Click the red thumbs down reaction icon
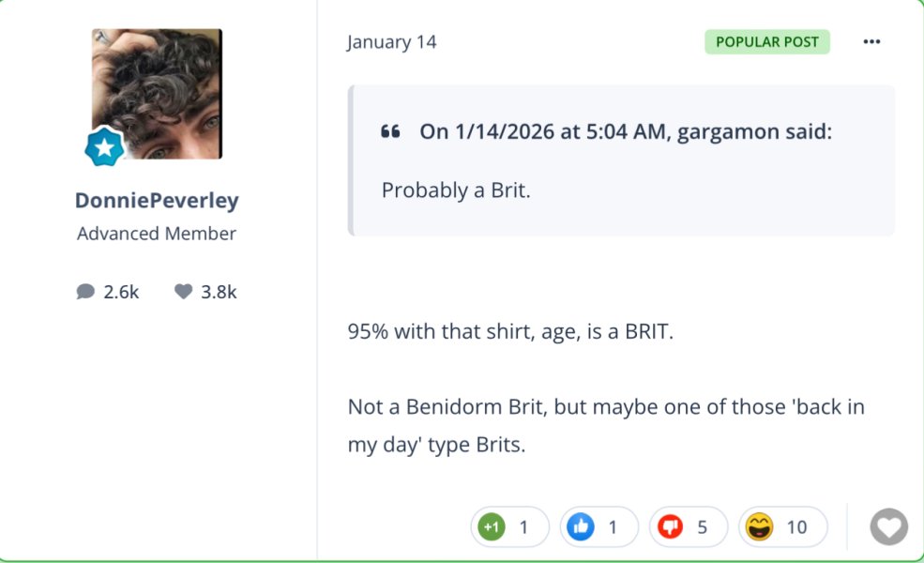Image resolution: width=924 pixels, height=563 pixels. click(x=670, y=527)
